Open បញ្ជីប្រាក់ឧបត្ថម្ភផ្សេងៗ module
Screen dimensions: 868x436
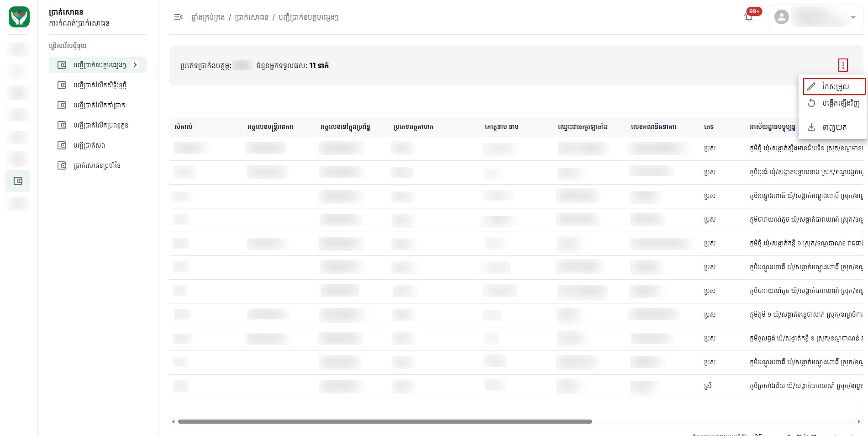coord(98,65)
